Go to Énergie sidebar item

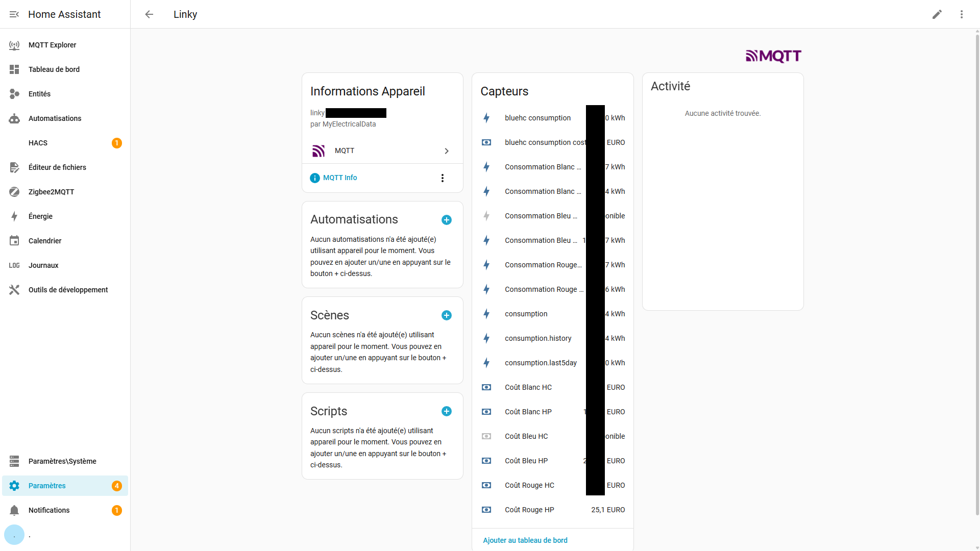pyautogui.click(x=40, y=216)
